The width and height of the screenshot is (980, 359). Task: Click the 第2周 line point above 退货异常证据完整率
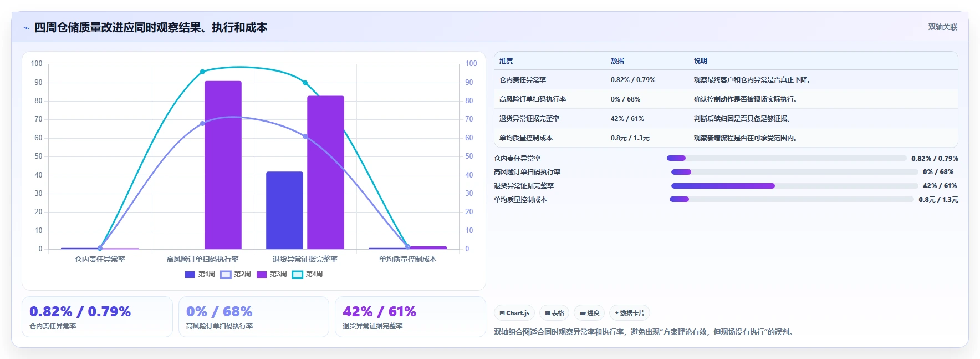point(305,136)
